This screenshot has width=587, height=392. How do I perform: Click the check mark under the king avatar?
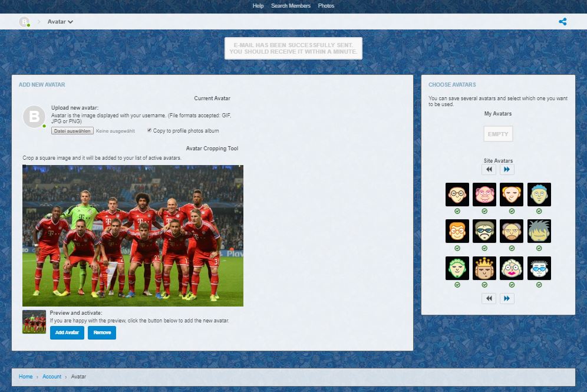pyautogui.click(x=484, y=285)
